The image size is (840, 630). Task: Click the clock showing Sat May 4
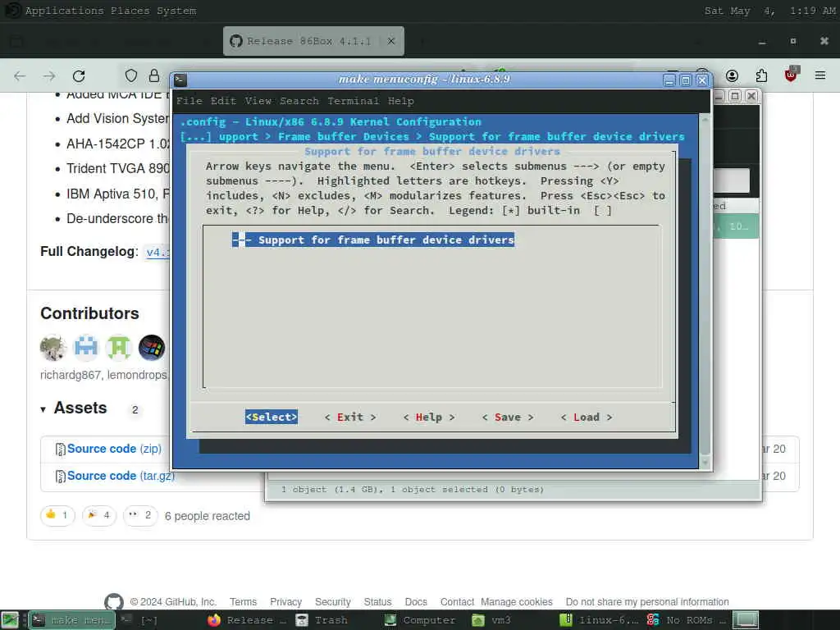(x=769, y=11)
